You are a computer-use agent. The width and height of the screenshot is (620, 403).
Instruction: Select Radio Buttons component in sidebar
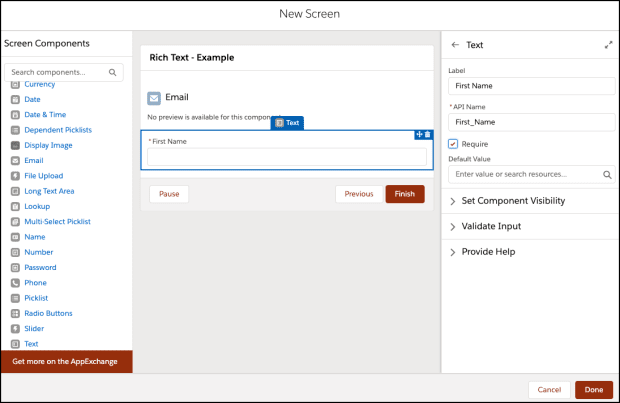click(x=48, y=313)
